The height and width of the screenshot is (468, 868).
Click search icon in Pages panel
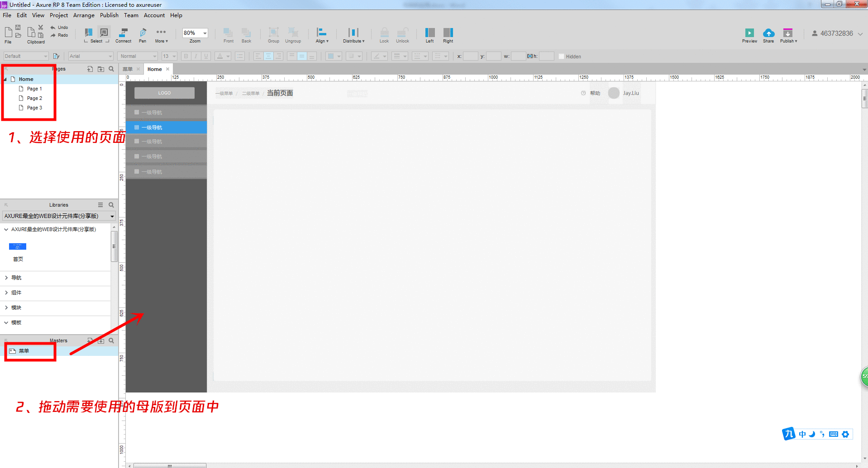[111, 69]
